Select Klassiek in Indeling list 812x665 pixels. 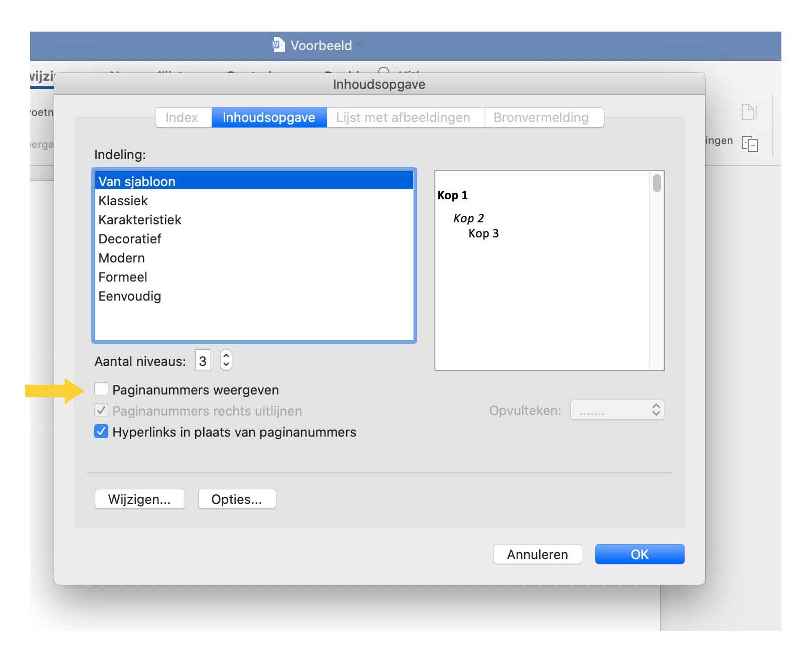(123, 201)
